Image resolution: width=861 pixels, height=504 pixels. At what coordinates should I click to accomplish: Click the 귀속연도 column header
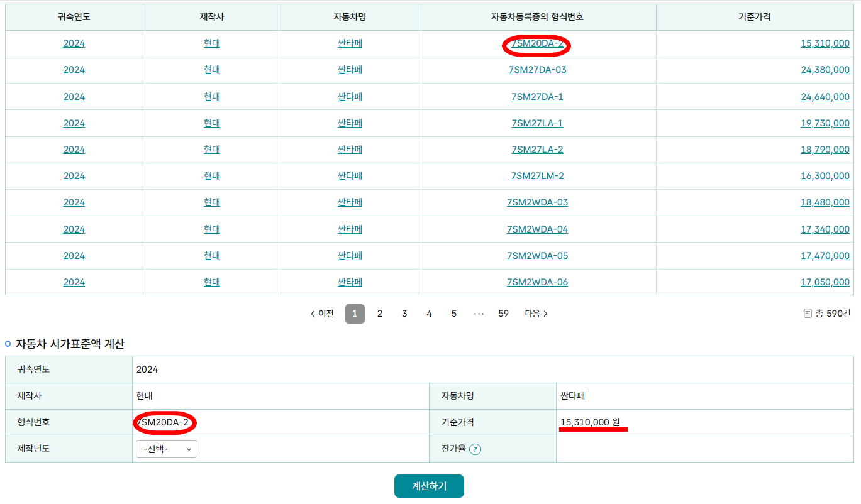click(x=74, y=17)
